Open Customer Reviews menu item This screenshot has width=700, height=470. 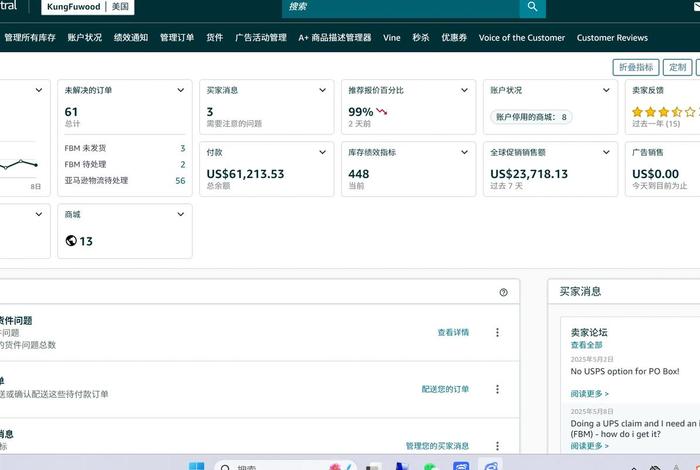click(612, 38)
